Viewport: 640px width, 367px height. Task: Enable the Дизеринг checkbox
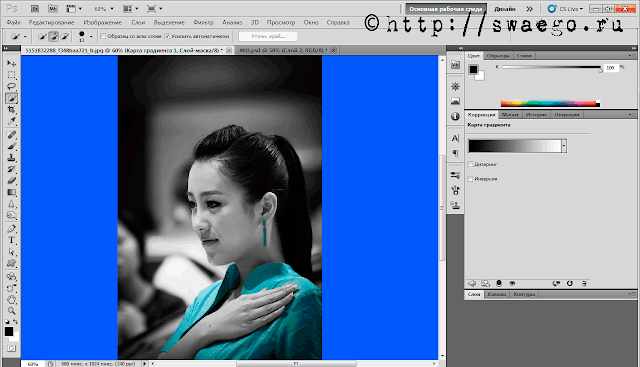(x=470, y=164)
